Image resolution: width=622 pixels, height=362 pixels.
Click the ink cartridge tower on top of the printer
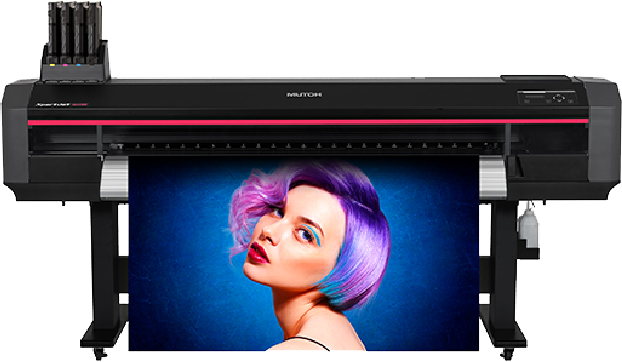(75, 42)
